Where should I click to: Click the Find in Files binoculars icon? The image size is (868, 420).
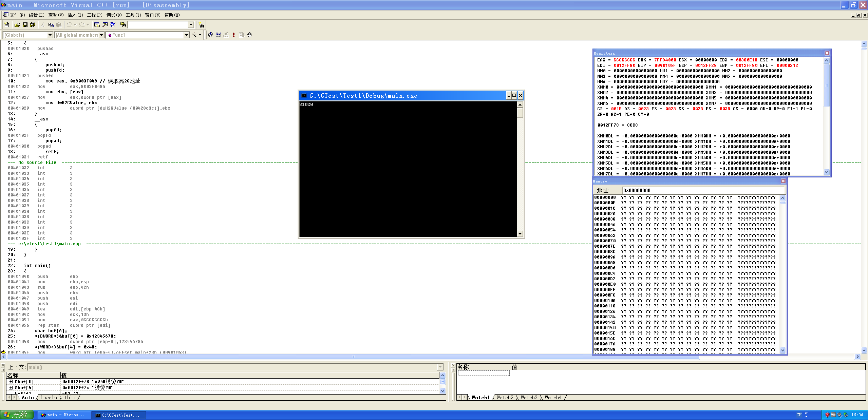tap(123, 25)
